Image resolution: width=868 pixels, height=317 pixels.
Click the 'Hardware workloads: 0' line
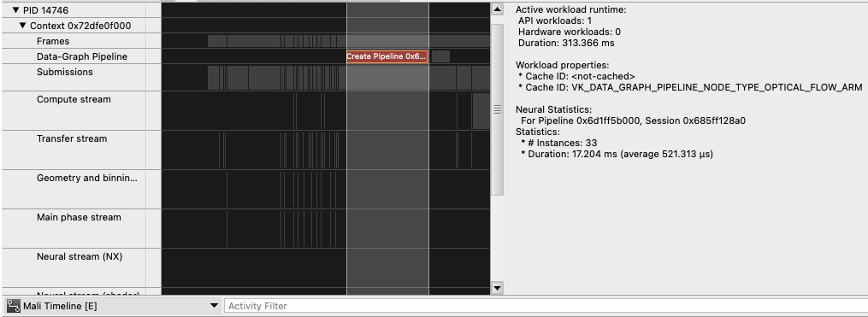(569, 32)
